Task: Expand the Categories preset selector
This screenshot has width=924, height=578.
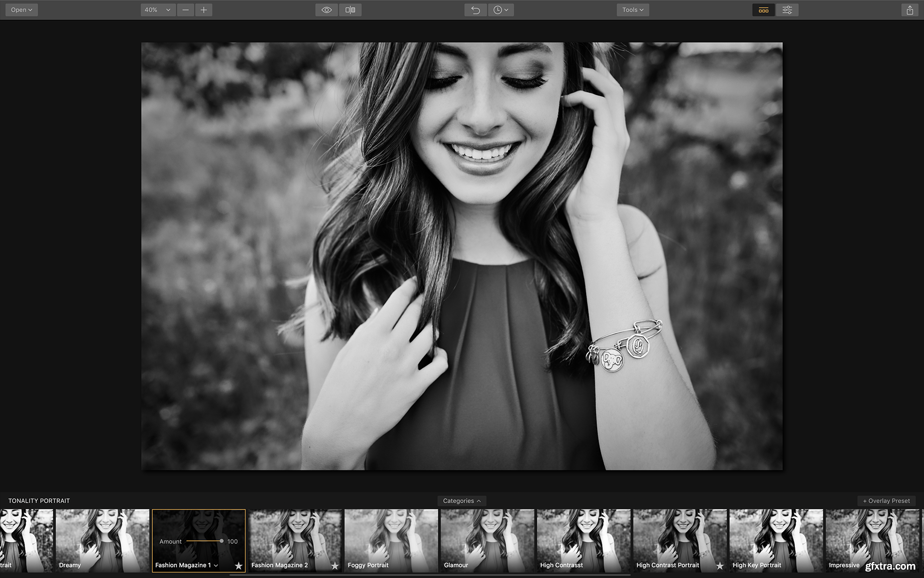Action: (461, 501)
